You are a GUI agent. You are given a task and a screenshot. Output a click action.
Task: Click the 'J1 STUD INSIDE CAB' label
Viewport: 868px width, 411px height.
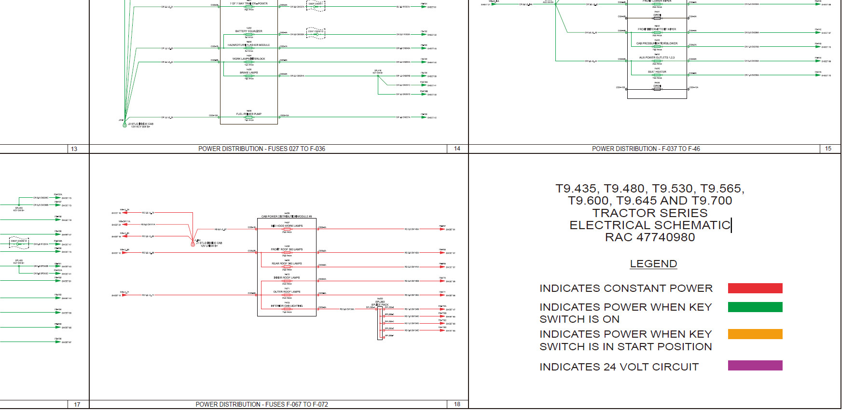[x=209, y=243]
